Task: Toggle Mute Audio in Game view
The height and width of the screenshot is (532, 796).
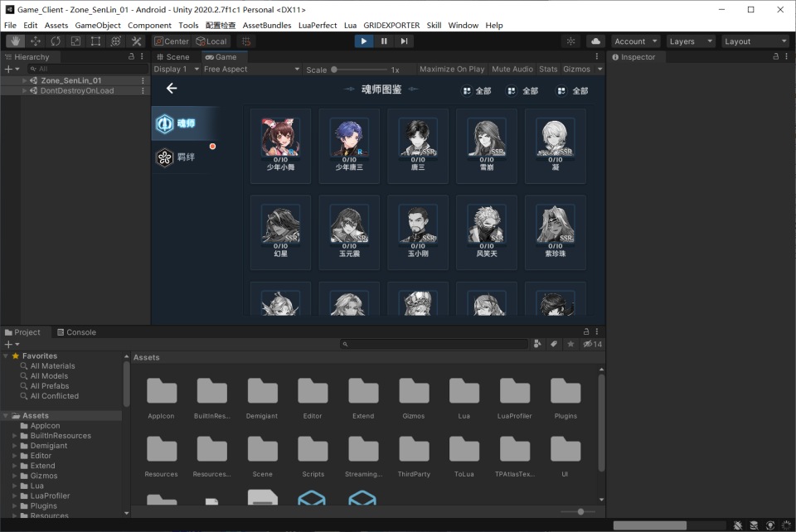Action: [512, 70]
